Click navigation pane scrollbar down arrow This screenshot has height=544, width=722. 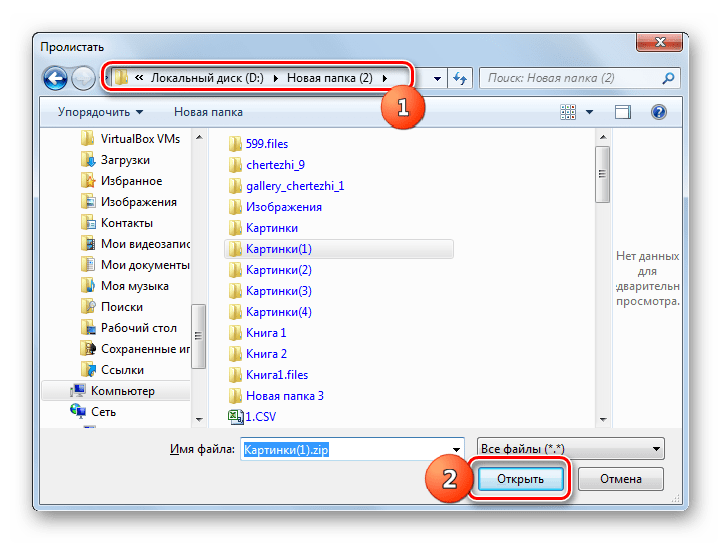pos(199,419)
